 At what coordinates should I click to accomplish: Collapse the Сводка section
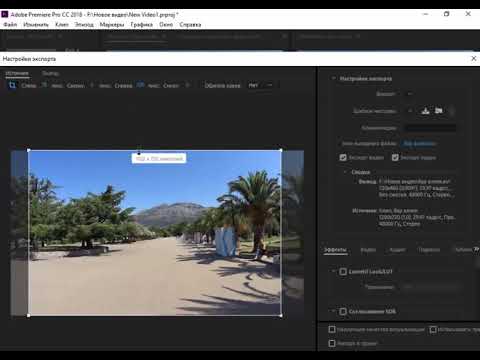point(345,172)
